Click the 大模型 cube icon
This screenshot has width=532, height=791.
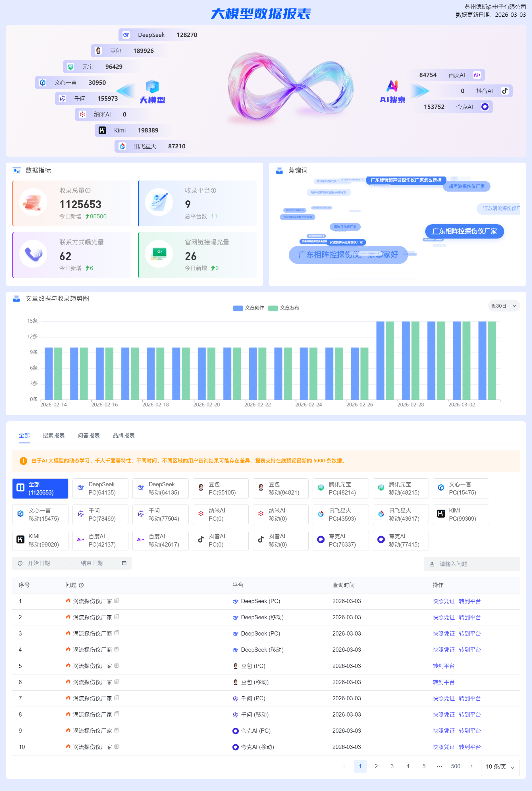[152, 86]
